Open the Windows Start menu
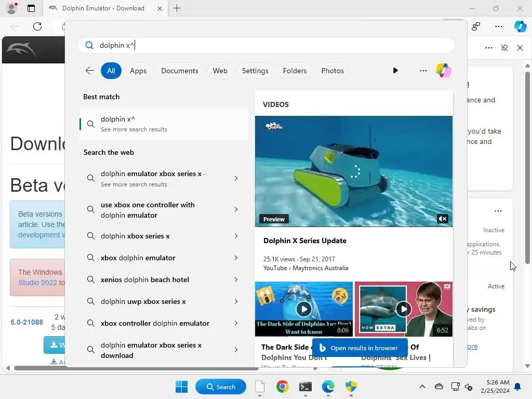 181,387
